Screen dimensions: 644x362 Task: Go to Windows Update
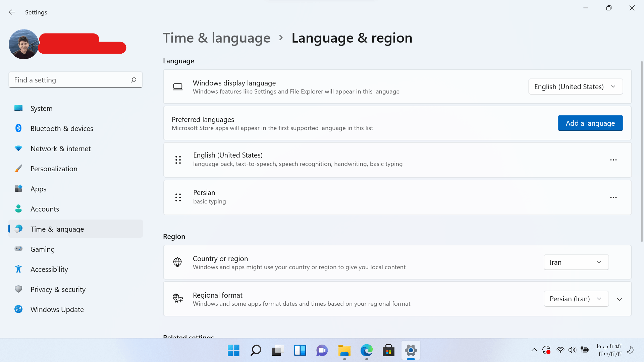tap(76, 309)
